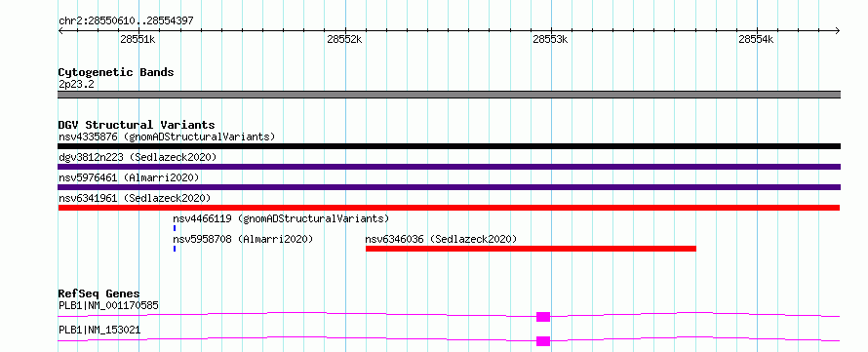The image size is (868, 352).
Task: Click the PLB1|NM_153021 gene label
Action: (x=99, y=330)
